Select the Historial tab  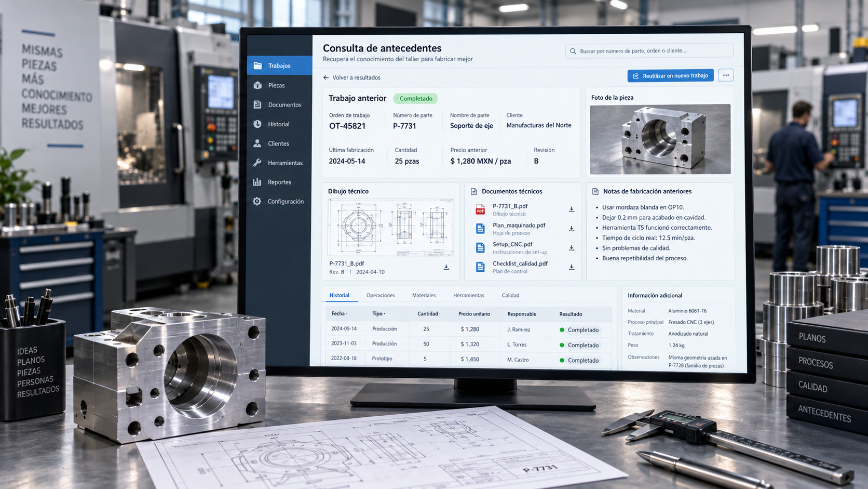[340, 295]
